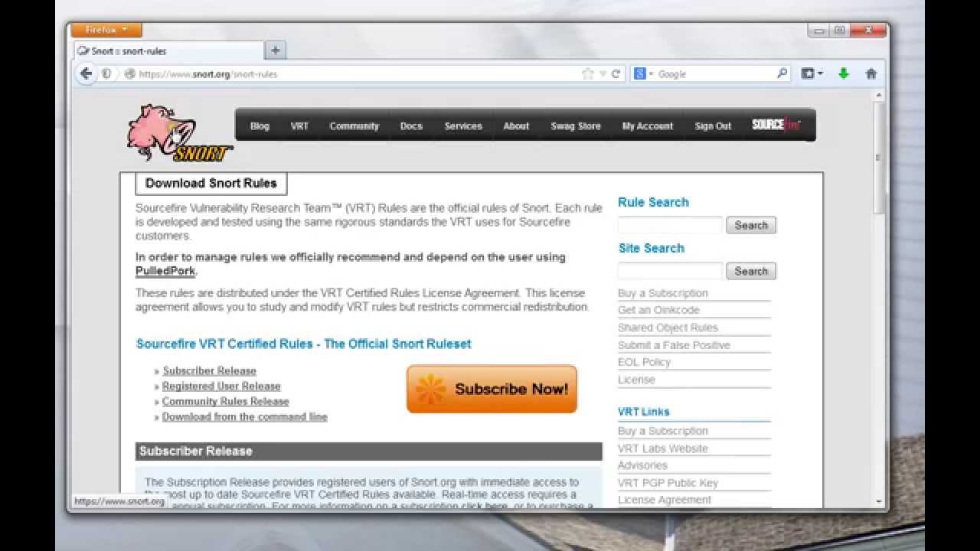Click the 'Download Snort Rules' heading box
This screenshot has width=980, height=551.
211,183
